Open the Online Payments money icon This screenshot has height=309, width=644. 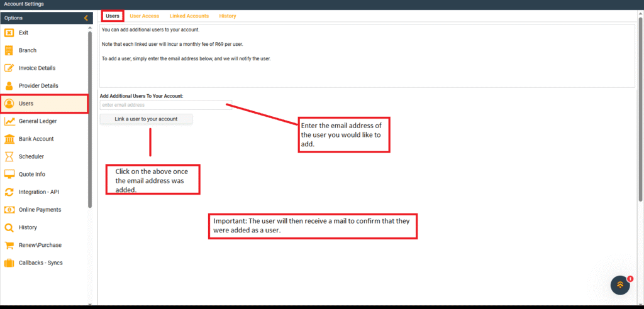click(9, 210)
